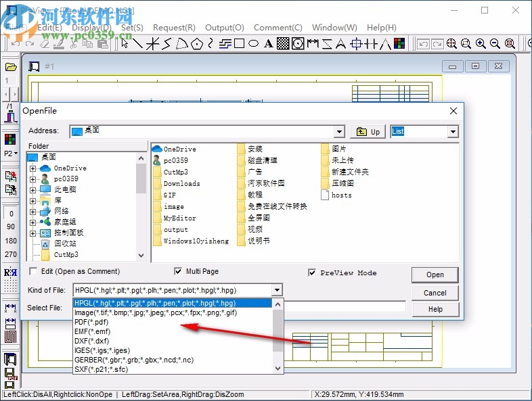Choose DXF(*.dxf) file type option
532x401 pixels.
pos(173,341)
